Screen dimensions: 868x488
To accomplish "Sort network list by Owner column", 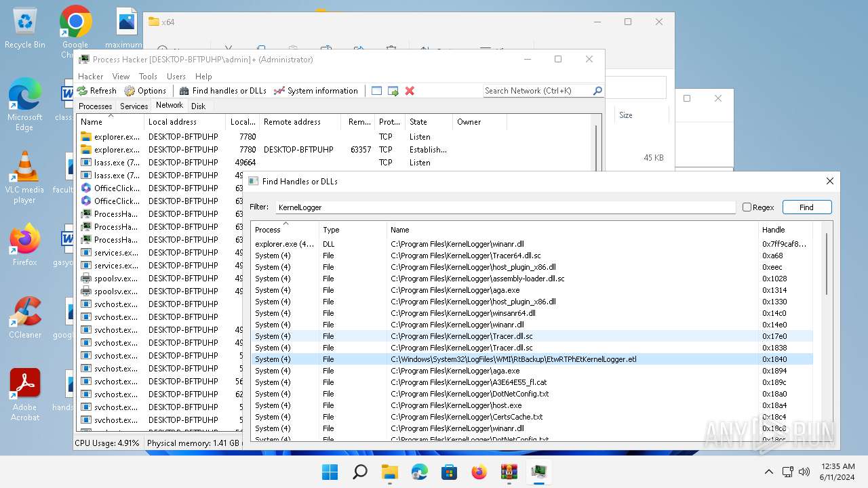I will 479,122.
